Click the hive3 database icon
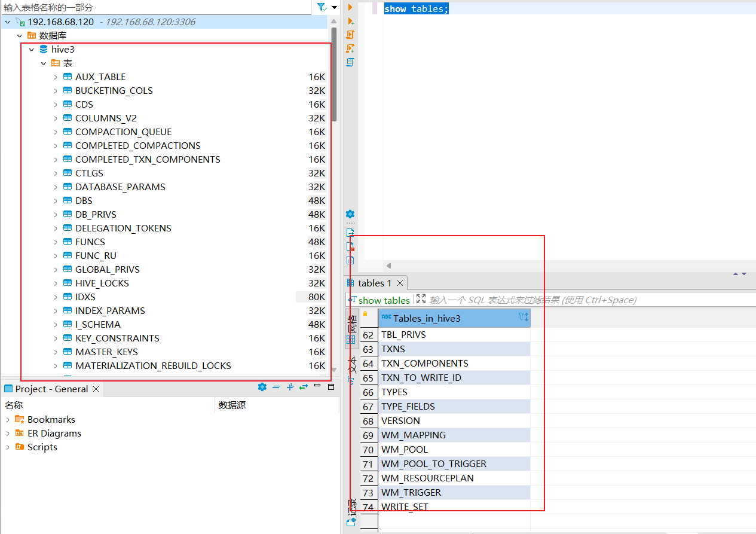Image resolution: width=756 pixels, height=534 pixels. click(x=44, y=49)
